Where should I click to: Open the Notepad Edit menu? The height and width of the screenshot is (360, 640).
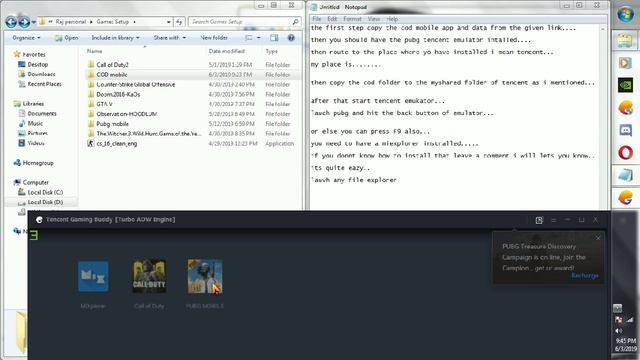[332, 19]
